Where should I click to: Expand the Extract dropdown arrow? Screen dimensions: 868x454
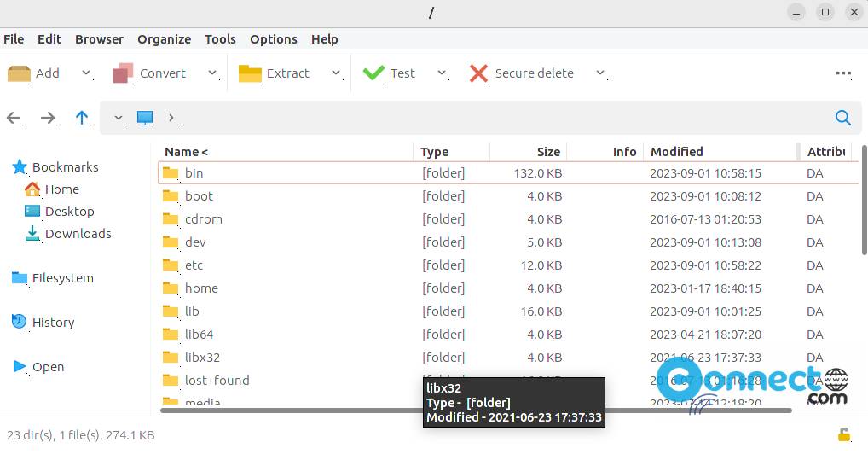[335, 73]
